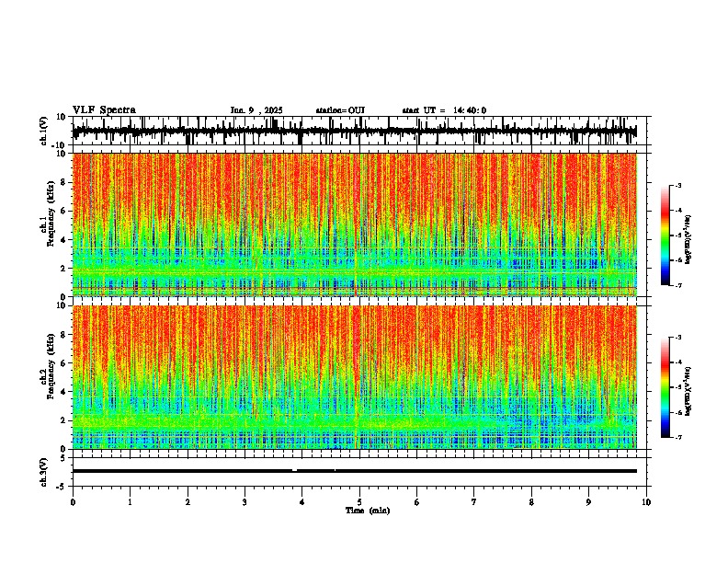Screen dimensions: 728x563
Task: Click the "6" kHz tick on ch.2 frequency axis
Action: click(64, 363)
